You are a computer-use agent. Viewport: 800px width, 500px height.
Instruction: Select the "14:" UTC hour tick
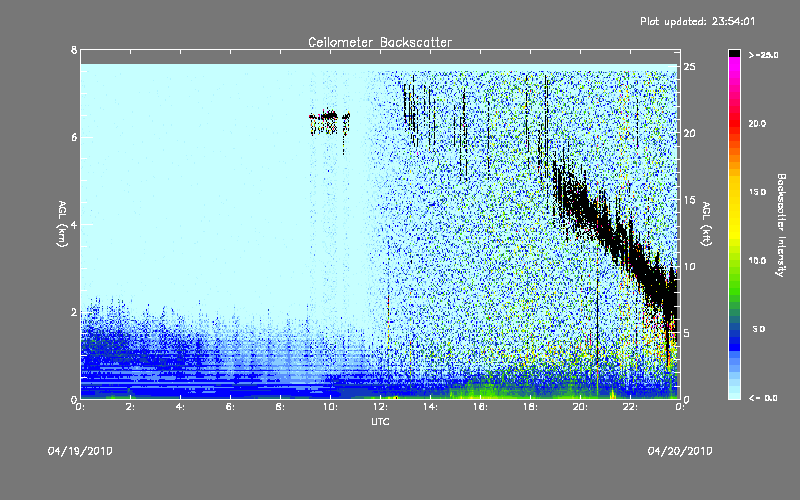[430, 407]
